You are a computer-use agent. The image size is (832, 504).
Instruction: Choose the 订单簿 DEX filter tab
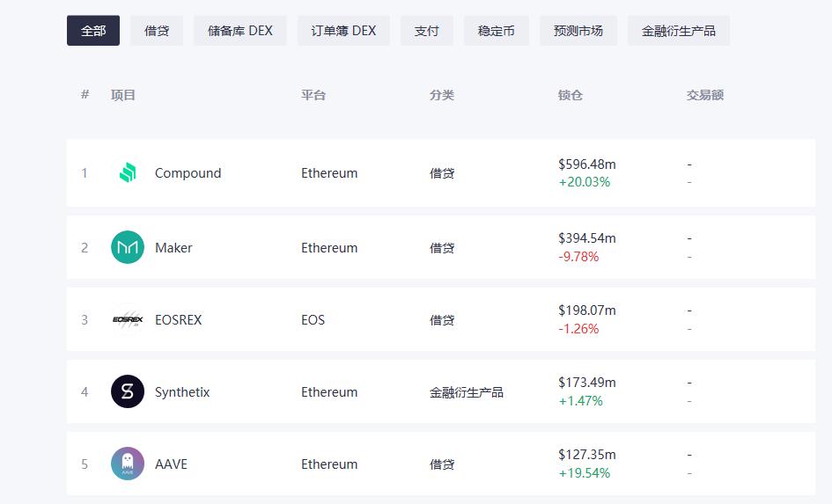343,31
